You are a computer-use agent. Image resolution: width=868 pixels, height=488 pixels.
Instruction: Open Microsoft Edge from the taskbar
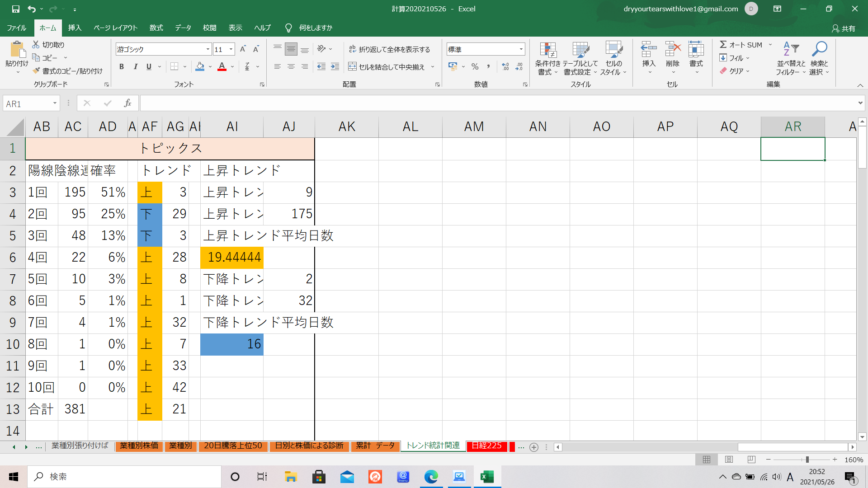point(431,477)
